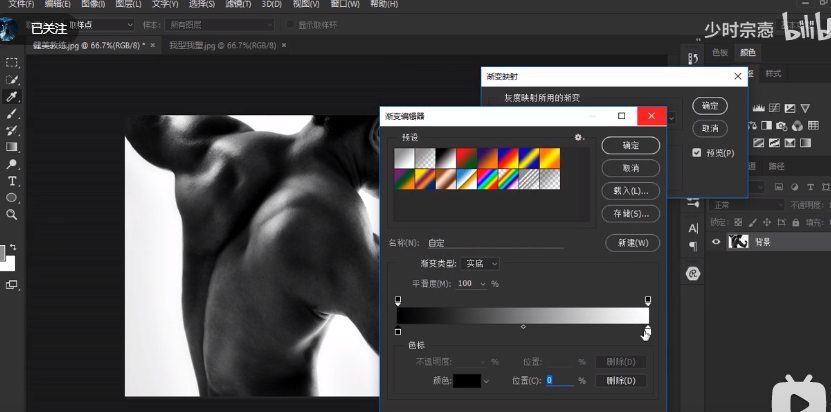Select the Ellipse shape tool
Screen dimensions: 831x412
click(12, 198)
